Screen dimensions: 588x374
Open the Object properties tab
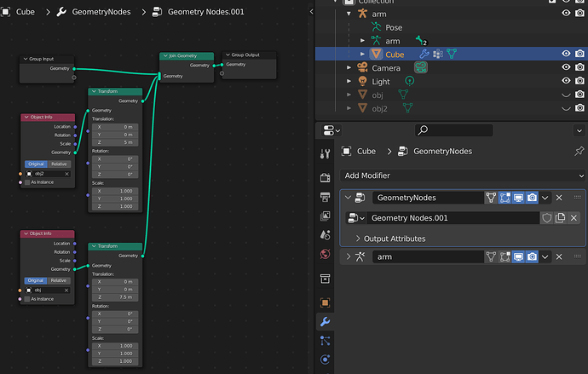pyautogui.click(x=326, y=302)
